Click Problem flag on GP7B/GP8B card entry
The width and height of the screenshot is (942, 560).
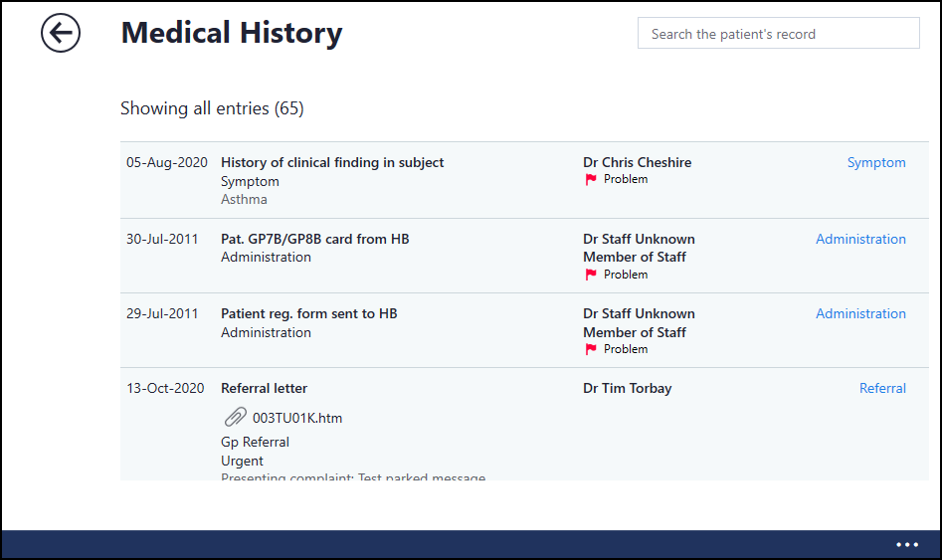tap(591, 275)
